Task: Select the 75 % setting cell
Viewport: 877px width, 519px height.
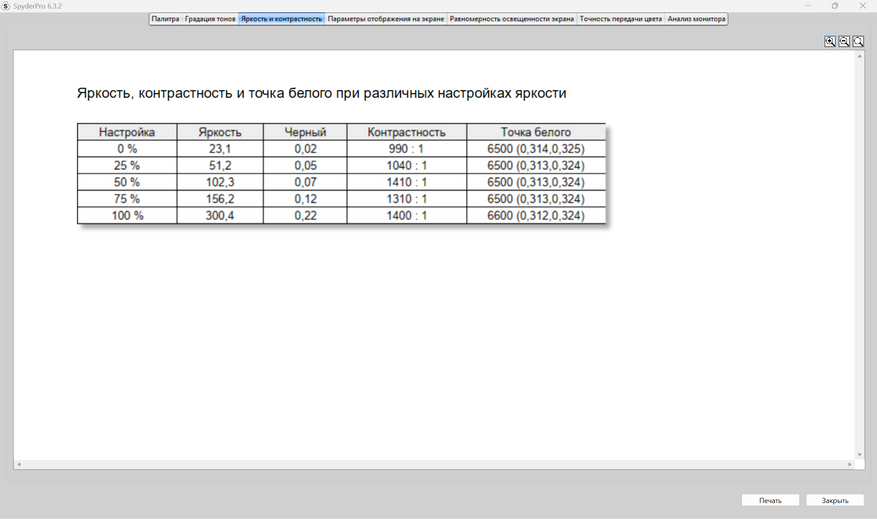Action: click(127, 199)
